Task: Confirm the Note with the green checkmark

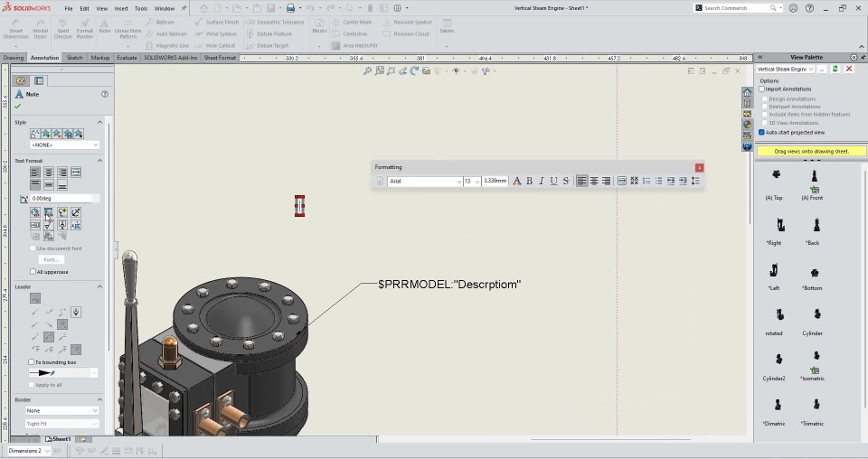Action: point(18,107)
